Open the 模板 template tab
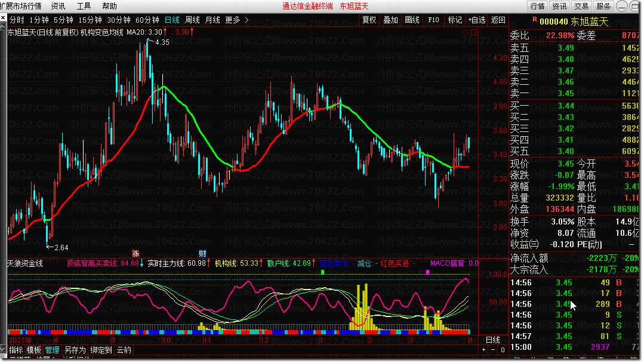644x363 pixels. pos(33,350)
